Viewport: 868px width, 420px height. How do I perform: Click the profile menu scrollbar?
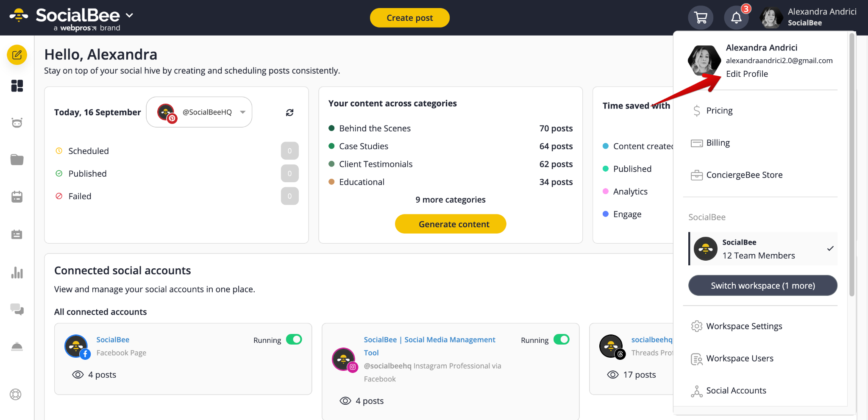pyautogui.click(x=852, y=165)
